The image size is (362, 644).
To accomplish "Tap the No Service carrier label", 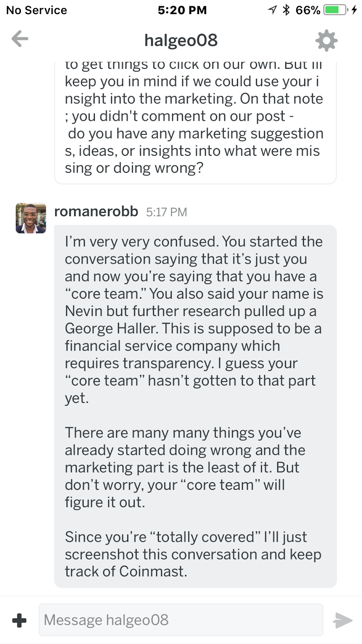I will pos(37,10).
